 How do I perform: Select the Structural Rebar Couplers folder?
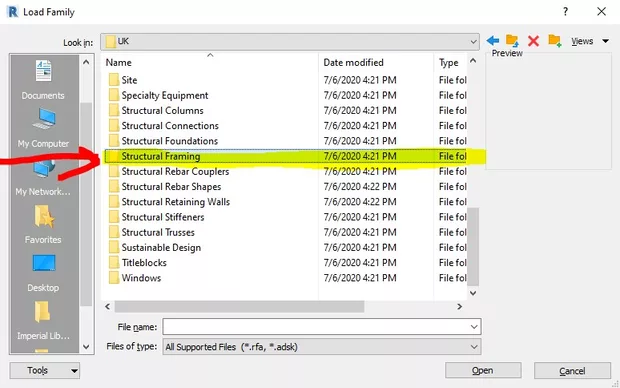pyautogui.click(x=175, y=171)
